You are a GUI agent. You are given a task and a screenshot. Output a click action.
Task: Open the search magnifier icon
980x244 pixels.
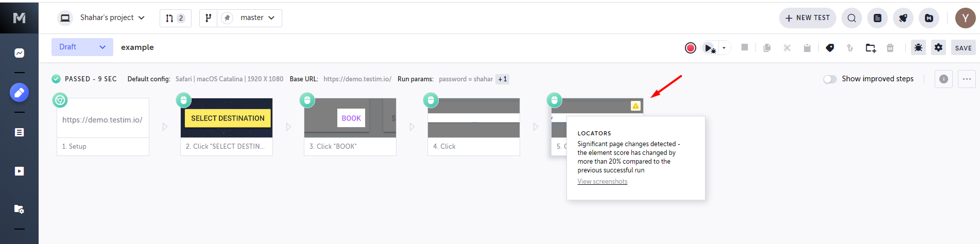point(852,18)
